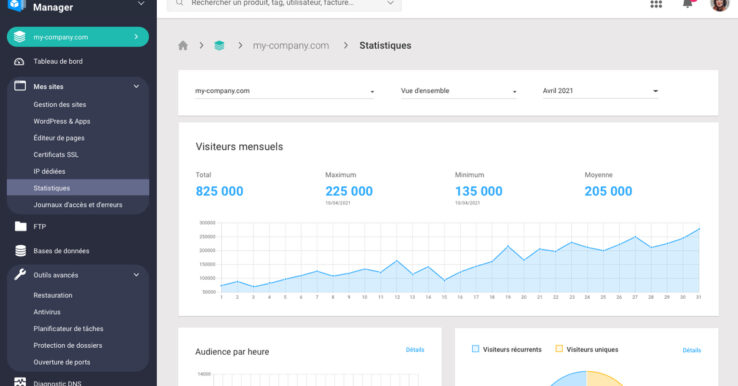Screen dimensions: 738x386
Task: Click the Audience par heure title
Action: coord(232,352)
